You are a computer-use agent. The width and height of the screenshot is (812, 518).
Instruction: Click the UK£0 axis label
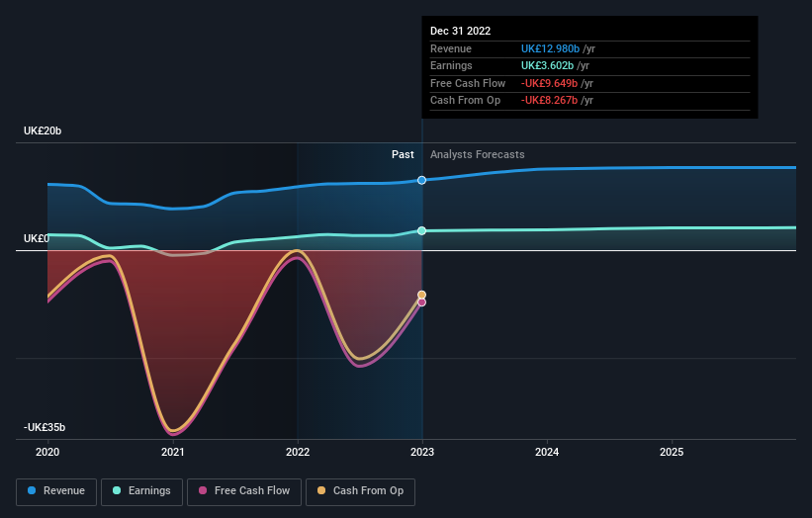pos(37,238)
